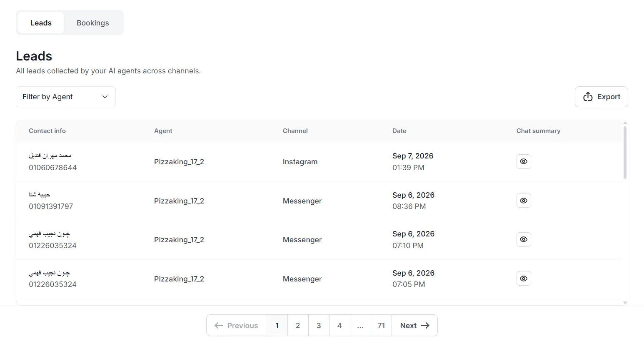This screenshot has width=644, height=344.
Task: Click the Channel column header
Action: point(295,131)
